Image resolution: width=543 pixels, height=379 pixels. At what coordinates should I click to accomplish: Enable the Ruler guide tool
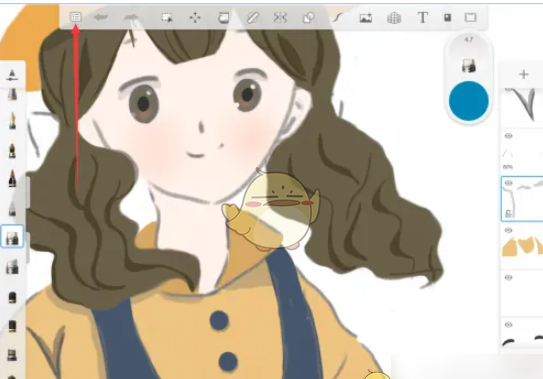pyautogui.click(x=253, y=17)
